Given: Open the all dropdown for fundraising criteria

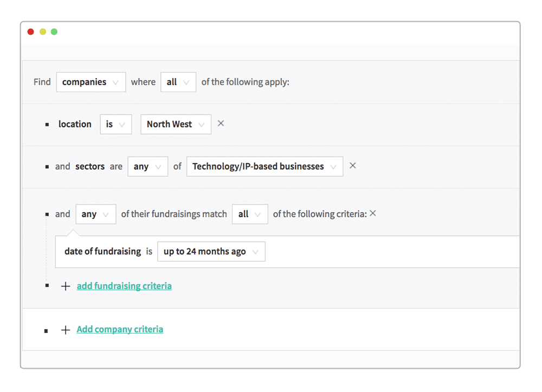Looking at the screenshot, I should click(250, 214).
